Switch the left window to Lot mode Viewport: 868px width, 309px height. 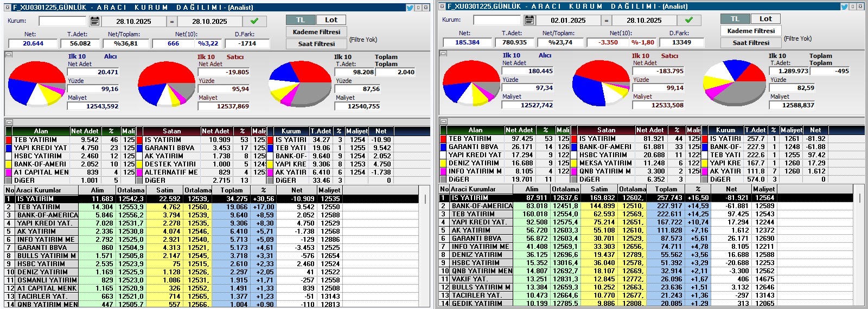(x=331, y=20)
